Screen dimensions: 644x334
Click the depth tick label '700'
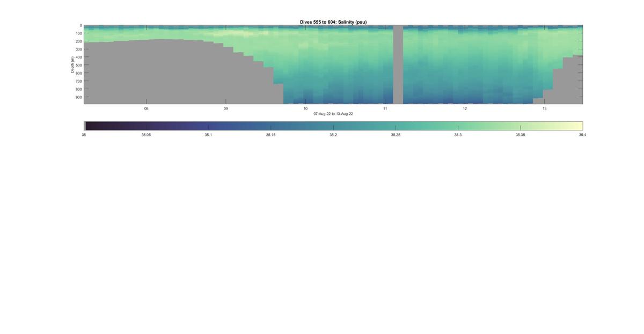point(78,81)
